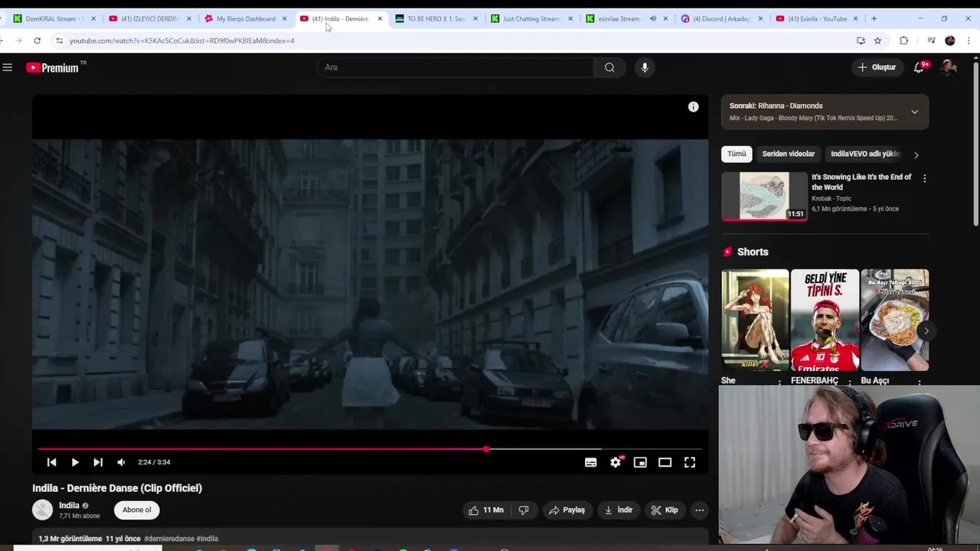Open options for Bu Aşçı short
Viewport: 980px width, 551px height.
[920, 381]
